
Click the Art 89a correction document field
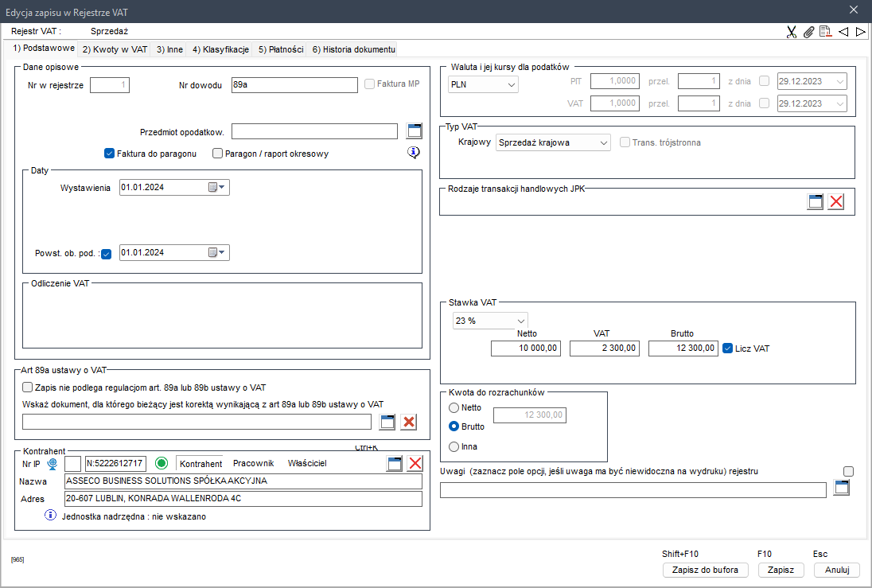[197, 422]
